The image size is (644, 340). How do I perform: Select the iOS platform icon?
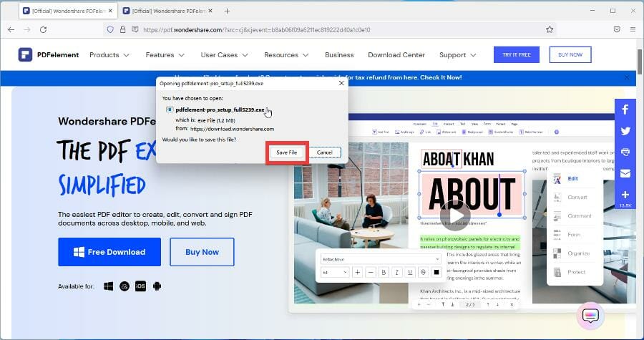tap(140, 286)
